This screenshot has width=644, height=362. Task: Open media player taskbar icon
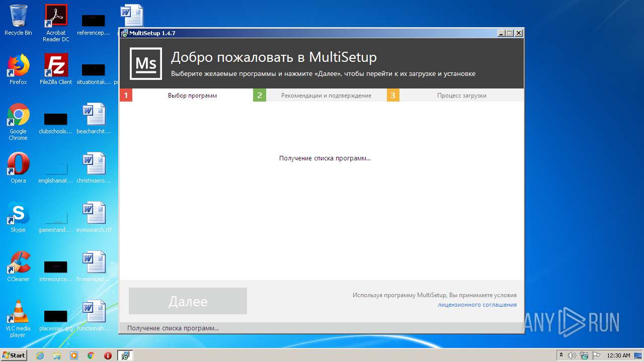[74, 355]
